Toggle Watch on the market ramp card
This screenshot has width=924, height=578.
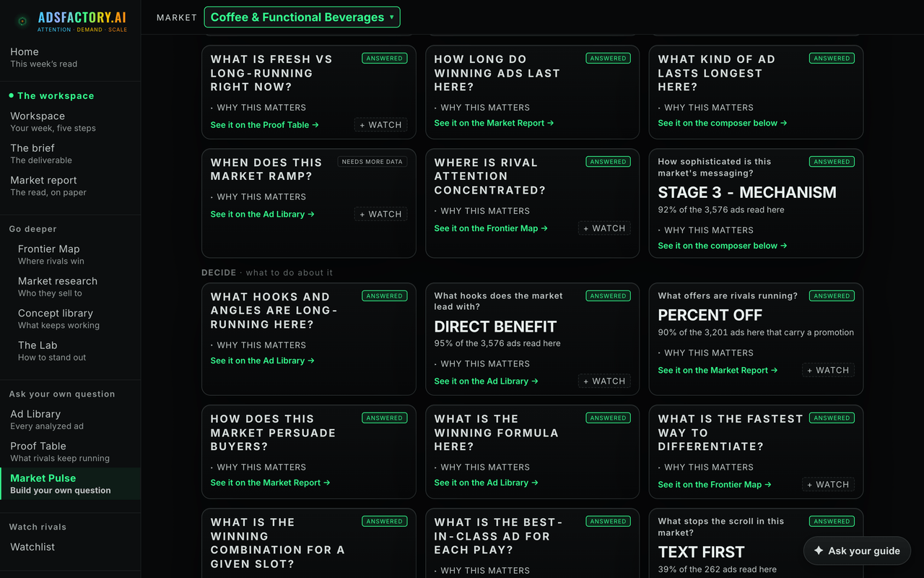[x=380, y=214]
